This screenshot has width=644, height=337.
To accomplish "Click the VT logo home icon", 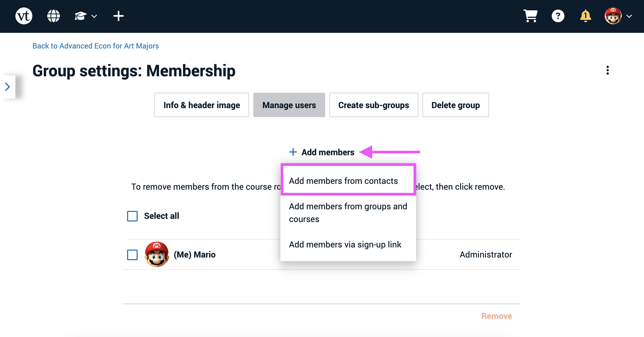I will (24, 16).
